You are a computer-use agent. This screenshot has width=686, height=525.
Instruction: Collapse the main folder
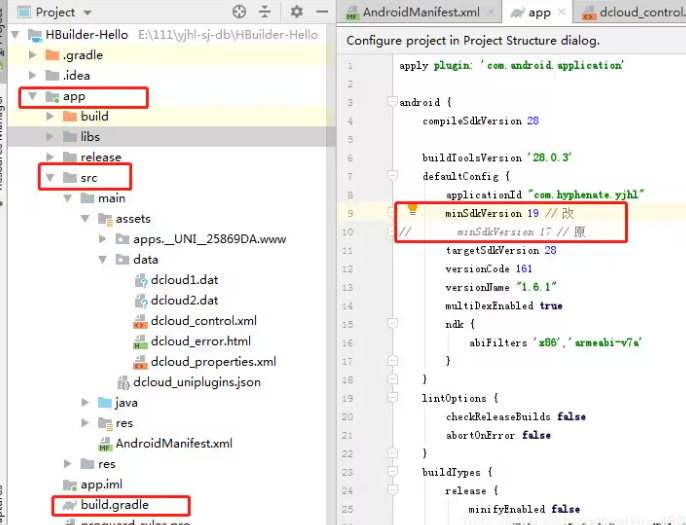(x=67, y=198)
